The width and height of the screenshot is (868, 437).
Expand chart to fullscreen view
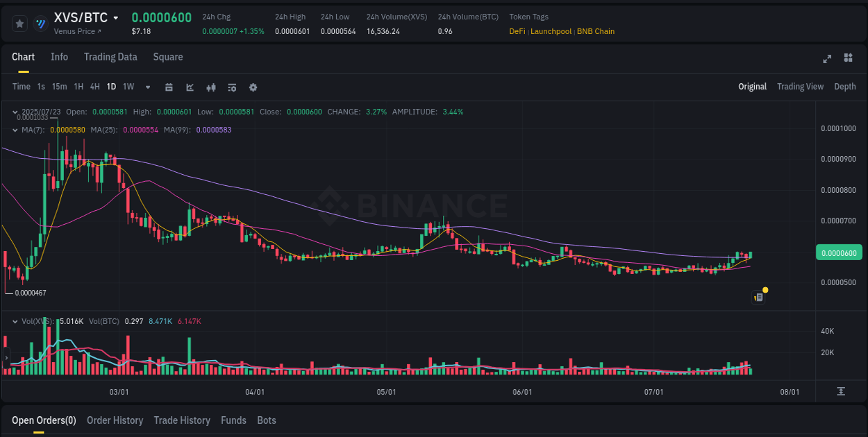827,59
